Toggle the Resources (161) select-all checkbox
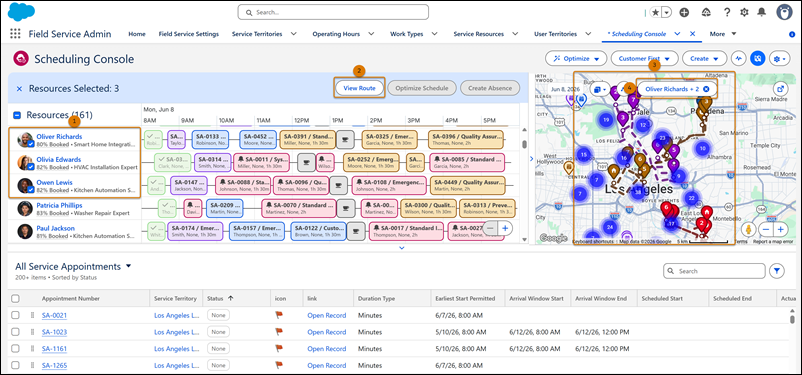This screenshot has width=802, height=375. tap(17, 116)
